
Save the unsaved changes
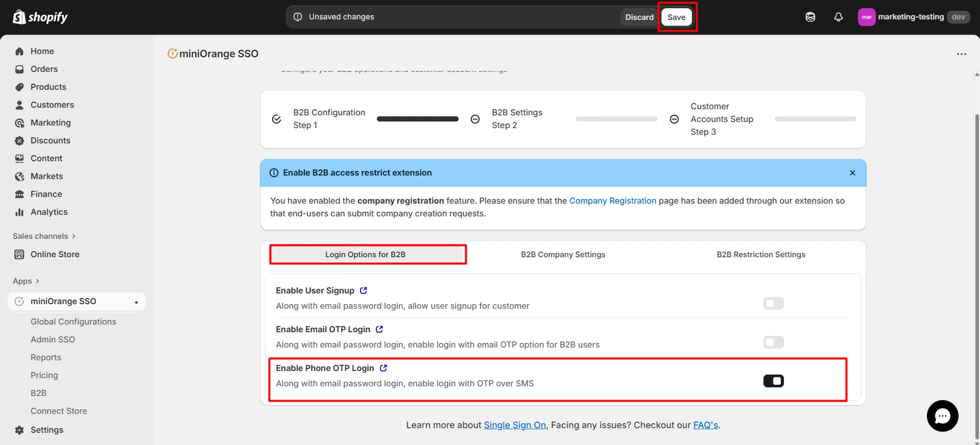(676, 17)
